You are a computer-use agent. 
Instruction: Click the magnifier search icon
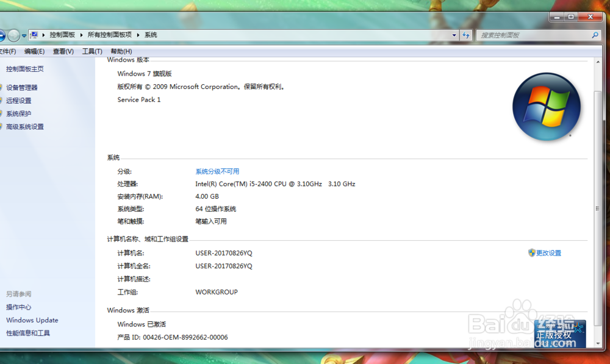pyautogui.click(x=595, y=35)
